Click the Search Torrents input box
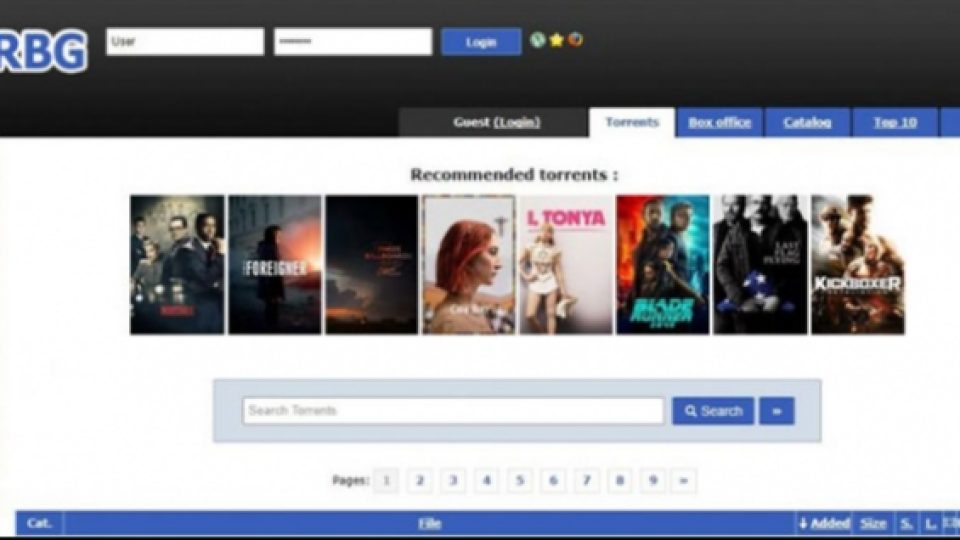Viewport: 960px width, 540px height. tap(453, 411)
